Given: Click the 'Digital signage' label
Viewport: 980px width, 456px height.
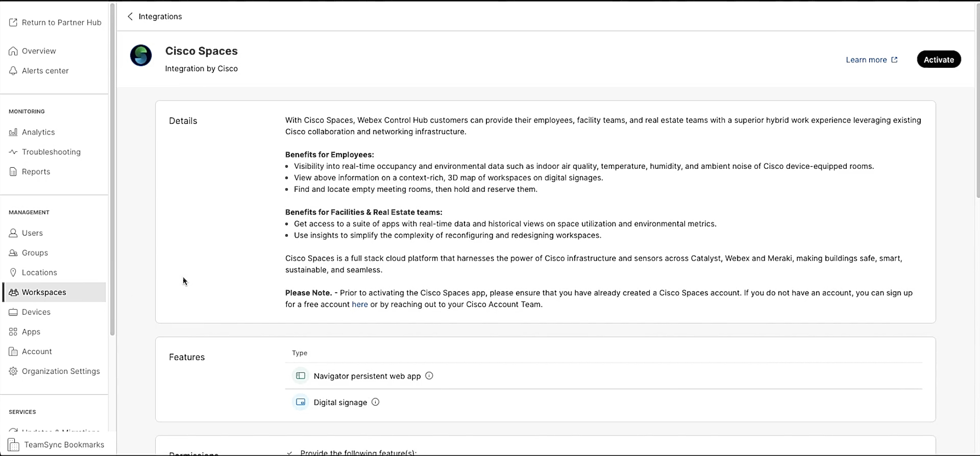Looking at the screenshot, I should coord(340,402).
